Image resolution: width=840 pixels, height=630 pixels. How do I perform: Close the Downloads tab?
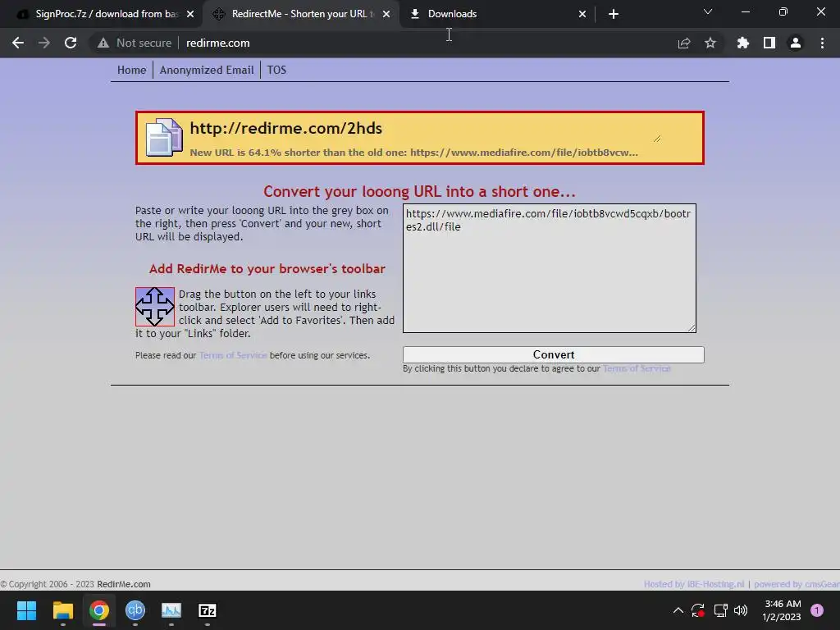tap(582, 14)
